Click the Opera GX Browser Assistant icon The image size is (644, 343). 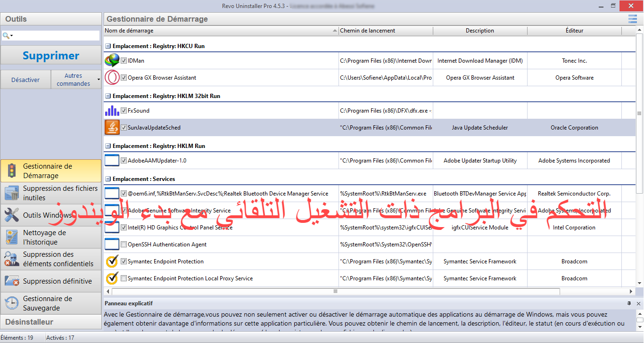[112, 77]
